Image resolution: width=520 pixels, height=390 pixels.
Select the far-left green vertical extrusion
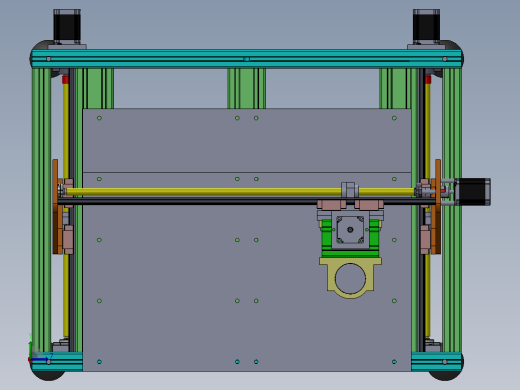tap(42, 210)
